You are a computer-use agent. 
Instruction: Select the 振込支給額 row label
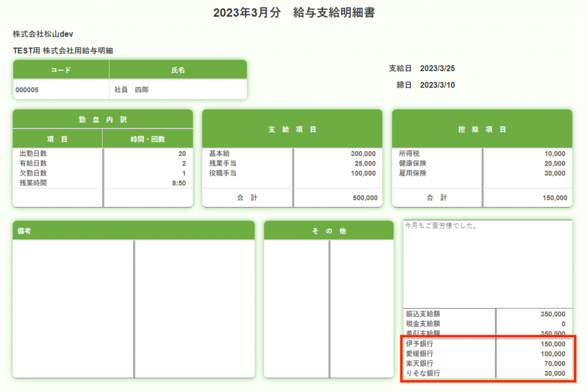tap(423, 313)
